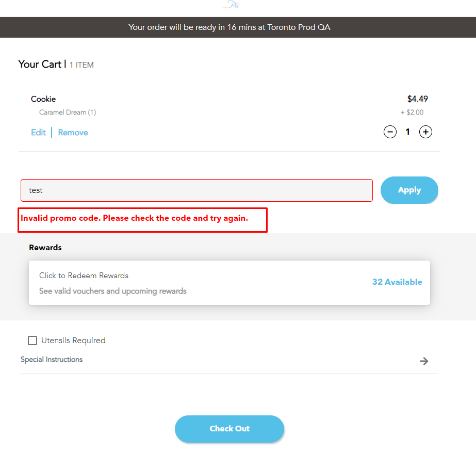This screenshot has height=452, width=476.
Task: Toggle the Utensils Required checkbox
Action: point(32,341)
